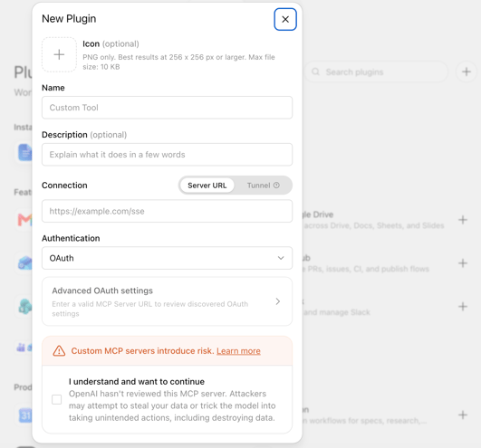
Task: Click the magnifier icon in Search plugins
Action: point(315,71)
